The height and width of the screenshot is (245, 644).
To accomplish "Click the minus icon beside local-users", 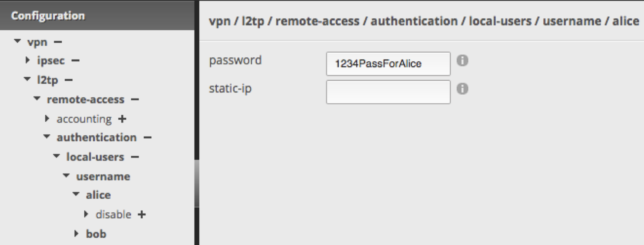I will [x=136, y=157].
